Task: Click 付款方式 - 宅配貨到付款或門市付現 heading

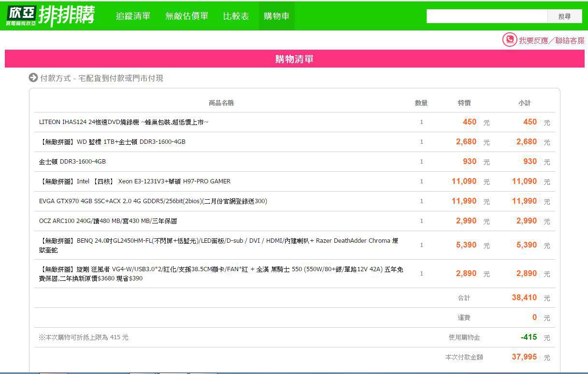Action: (101, 78)
